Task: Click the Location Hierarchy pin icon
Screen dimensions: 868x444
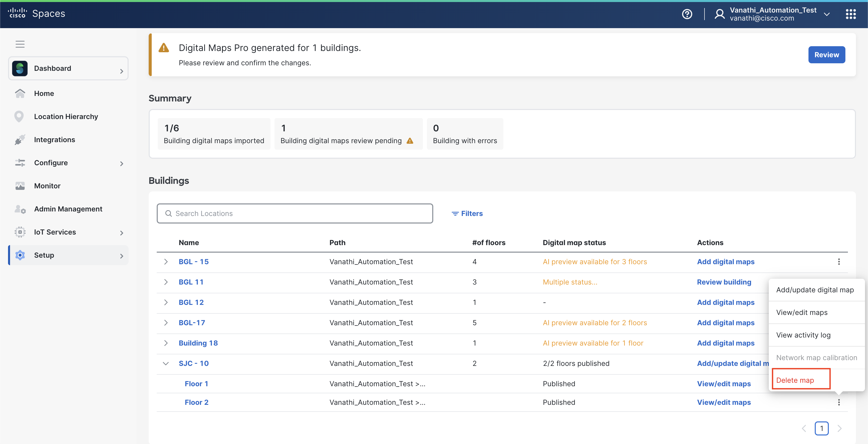Action: [x=19, y=117]
